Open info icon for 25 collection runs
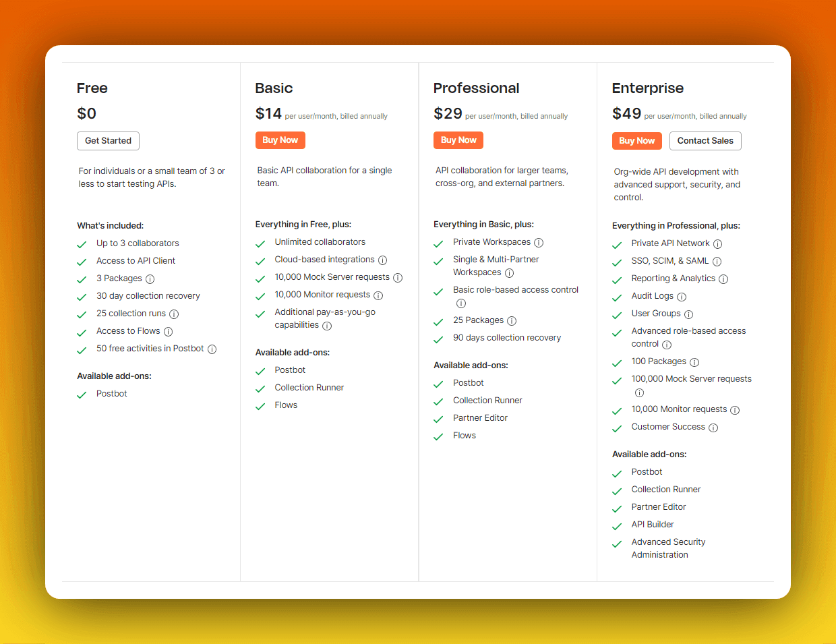Viewport: 836px width, 644px height. (x=174, y=314)
